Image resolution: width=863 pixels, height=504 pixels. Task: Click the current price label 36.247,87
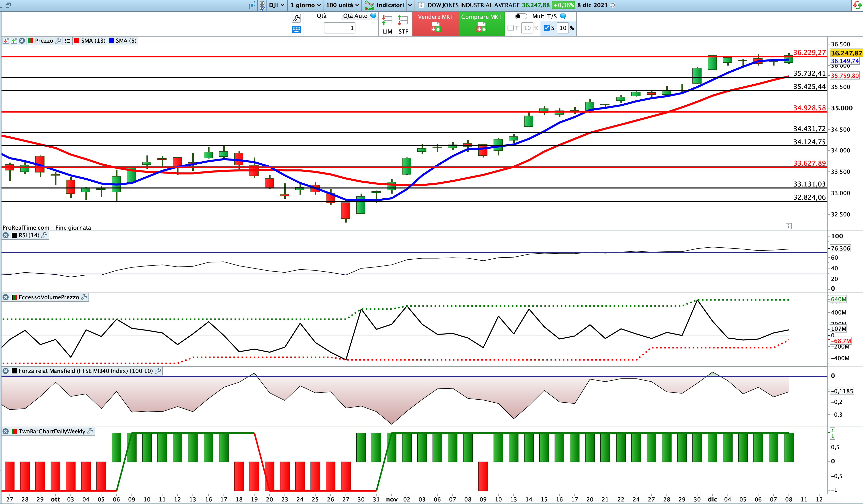coord(846,53)
